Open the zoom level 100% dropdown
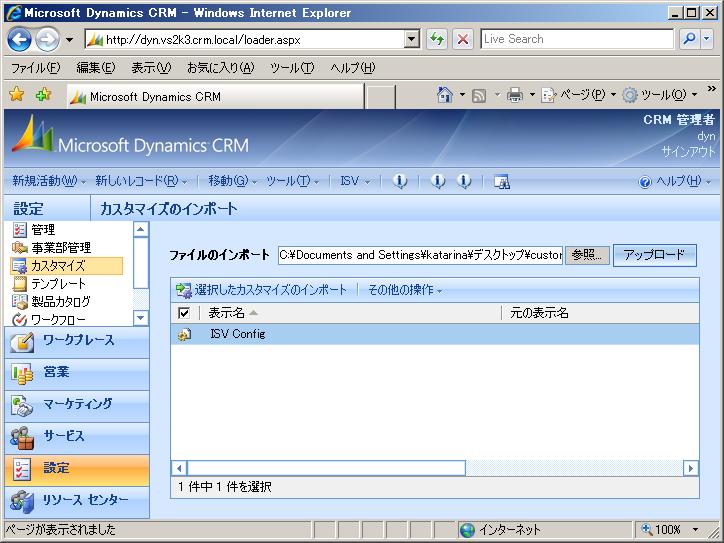The image size is (724, 543). click(695, 529)
